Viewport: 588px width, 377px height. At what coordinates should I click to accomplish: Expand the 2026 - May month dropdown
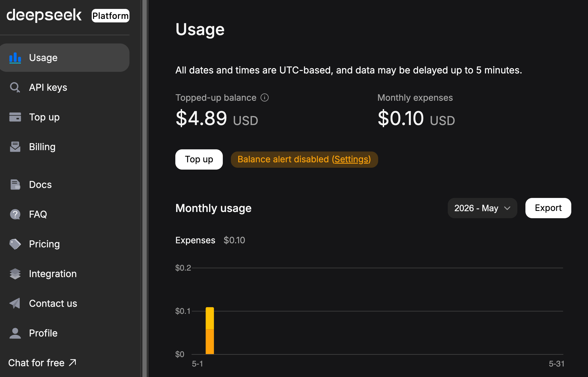tap(482, 208)
